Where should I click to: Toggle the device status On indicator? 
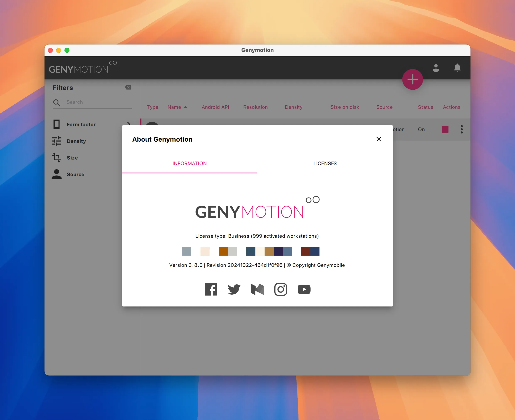[x=421, y=129]
